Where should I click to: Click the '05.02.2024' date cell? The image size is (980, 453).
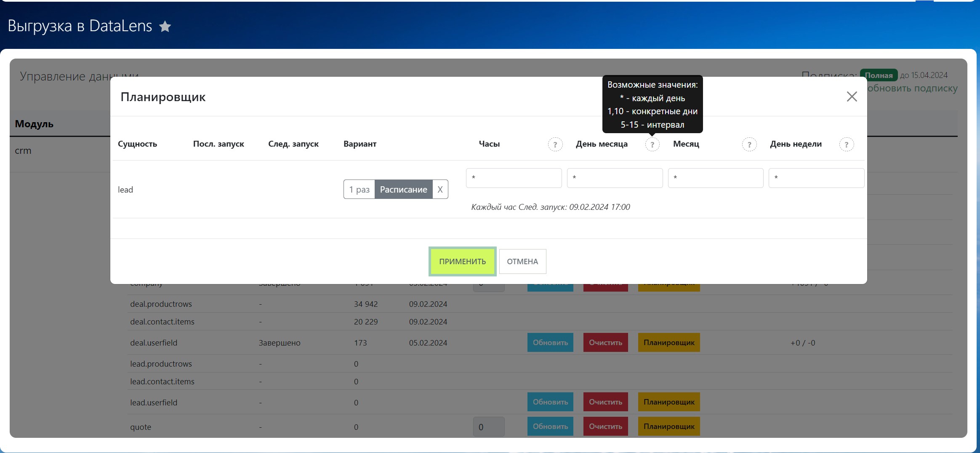[428, 343]
